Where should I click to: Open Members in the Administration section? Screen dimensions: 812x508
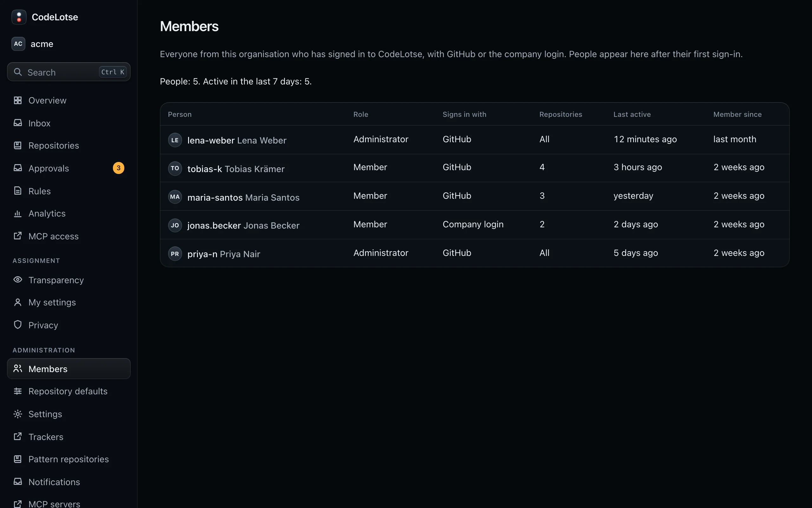point(69,369)
